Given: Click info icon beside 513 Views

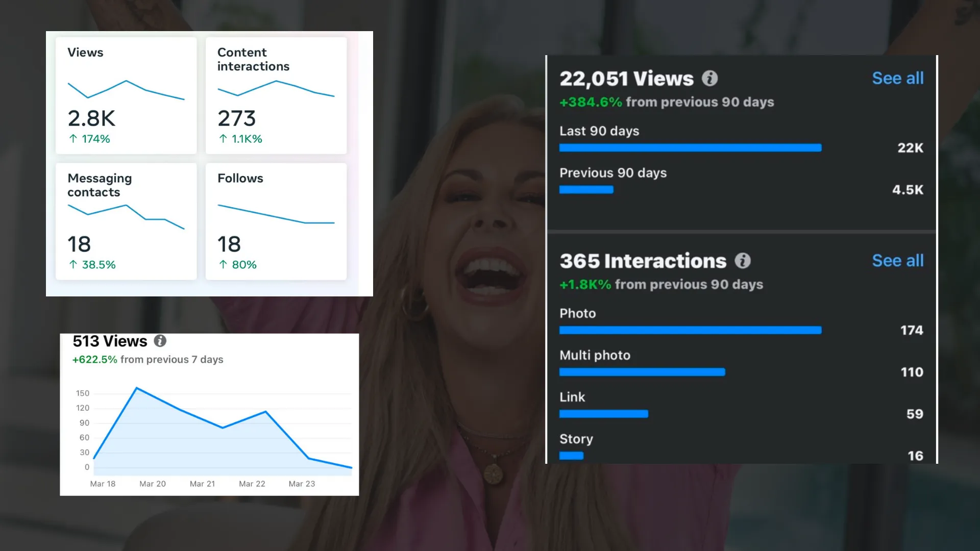Looking at the screenshot, I should (x=160, y=341).
